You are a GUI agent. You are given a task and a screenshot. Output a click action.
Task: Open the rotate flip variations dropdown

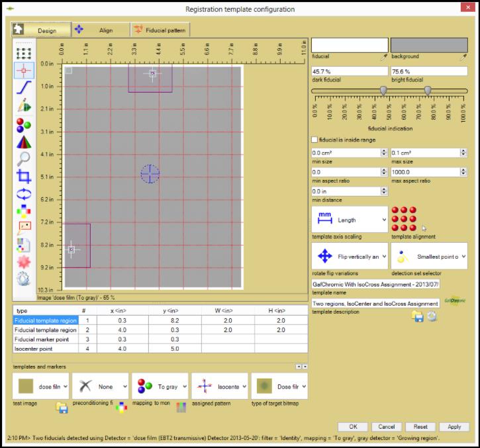click(x=350, y=257)
